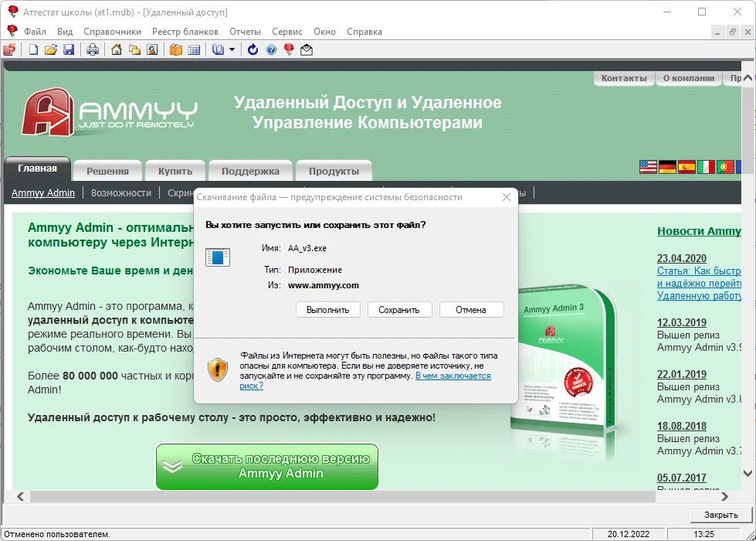
Task: Expand the dropdown arrow beside the blue book
Action: 232,49
